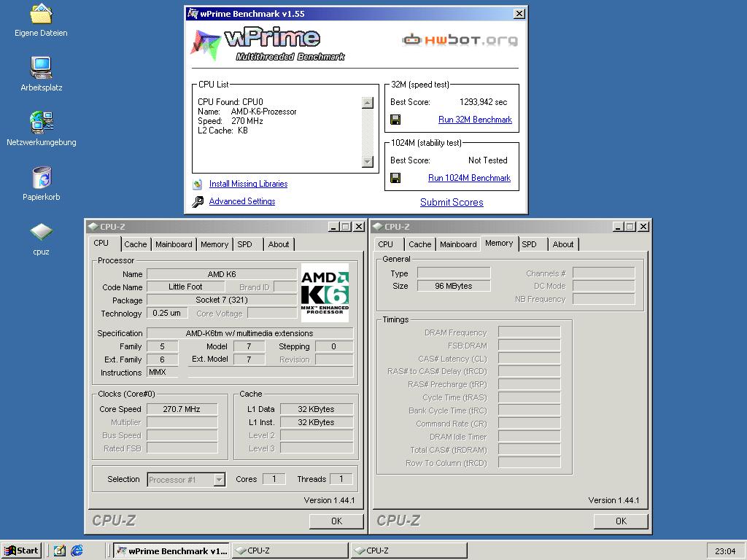Viewport: 747px width, 560px height.
Task: Click the AMD K6 Name field
Action: pos(222,274)
